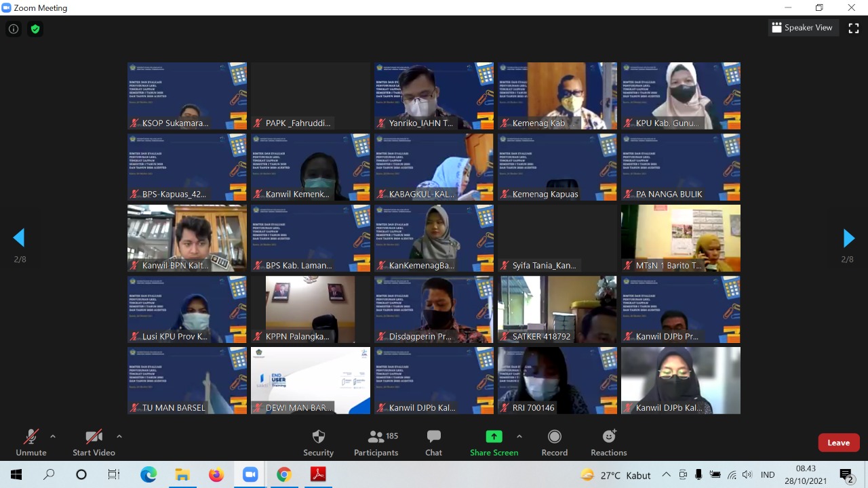Go to previous gallery page arrow
This screenshot has width=868, height=488.
point(19,238)
